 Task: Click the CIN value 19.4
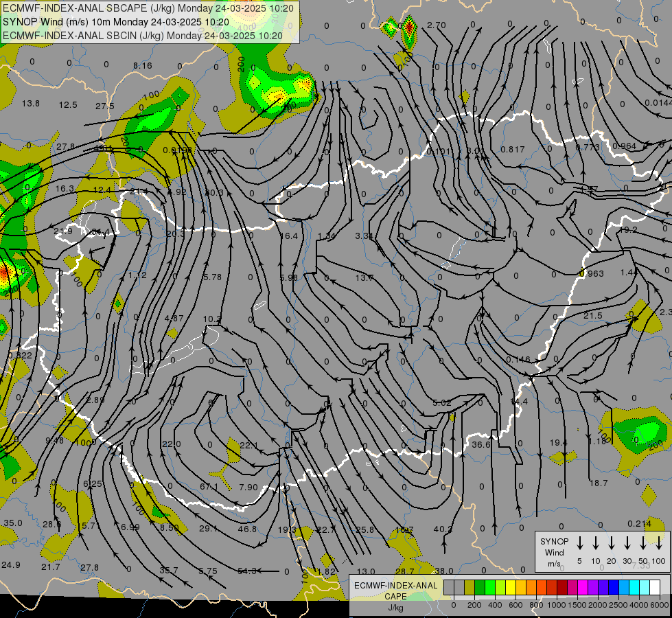tap(559, 443)
